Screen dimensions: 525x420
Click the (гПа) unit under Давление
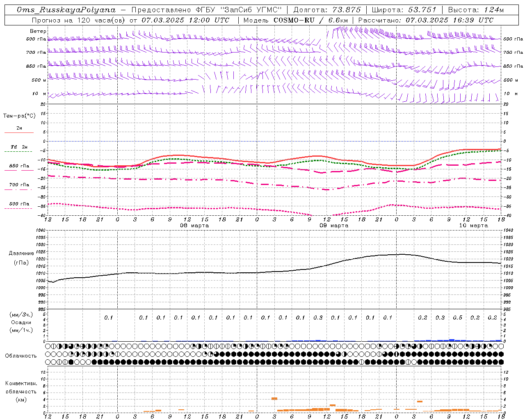point(21,263)
